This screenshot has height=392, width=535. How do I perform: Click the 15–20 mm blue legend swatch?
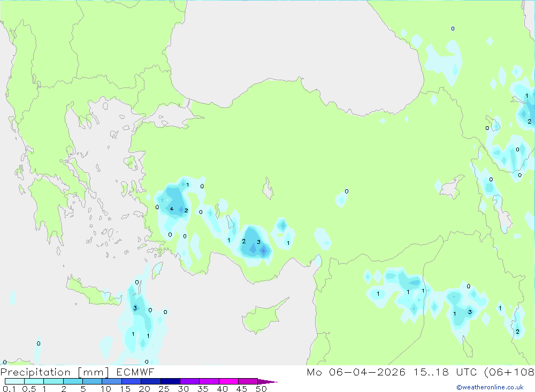point(132,381)
